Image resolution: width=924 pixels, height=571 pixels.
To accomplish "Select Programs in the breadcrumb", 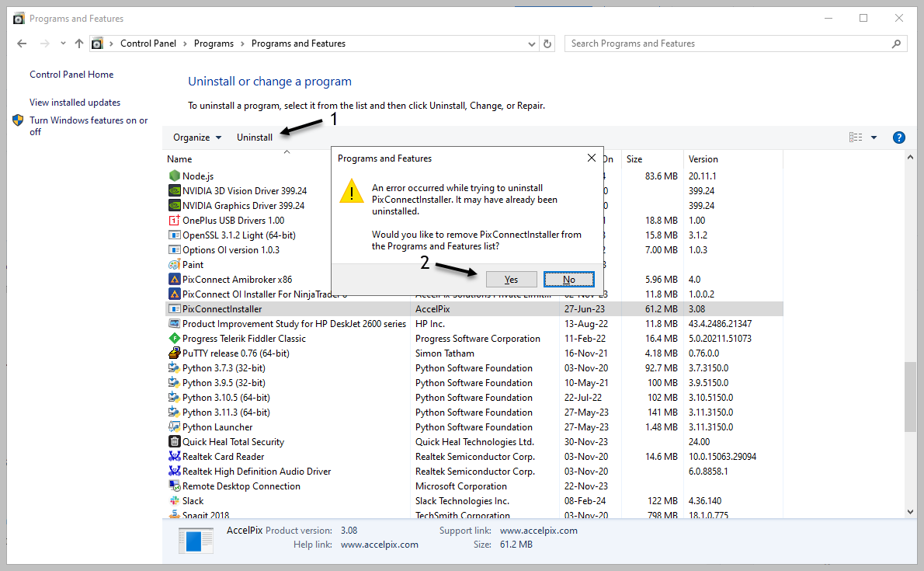I will [214, 44].
